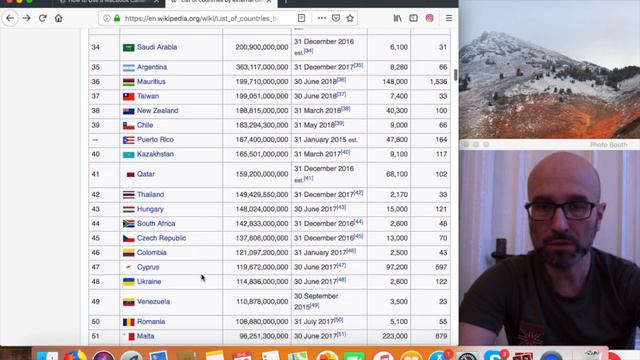This screenshot has width=640, height=360.
Task: Open the Firefox hamburger menu
Action: (x=449, y=18)
